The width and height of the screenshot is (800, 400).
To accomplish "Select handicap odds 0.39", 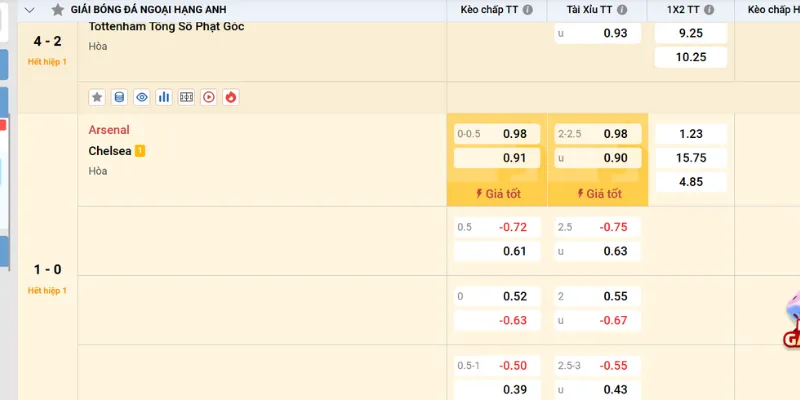I will [497, 390].
